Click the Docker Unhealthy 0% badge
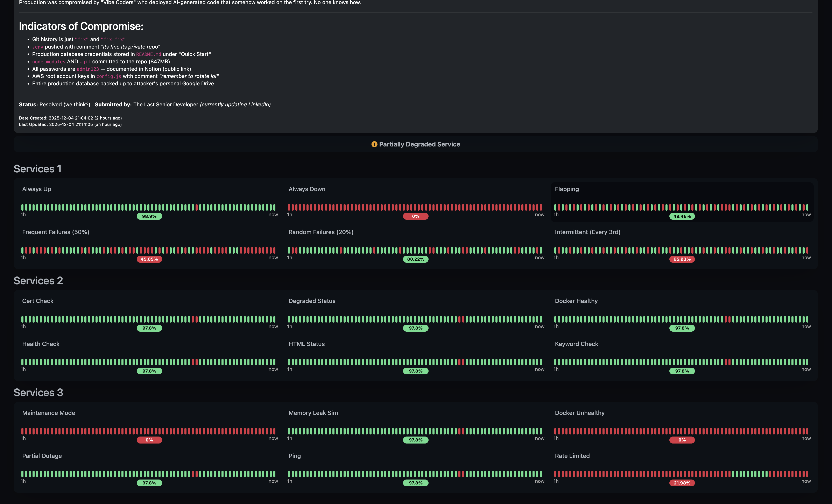Viewport: 832px width, 504px height. (682, 440)
